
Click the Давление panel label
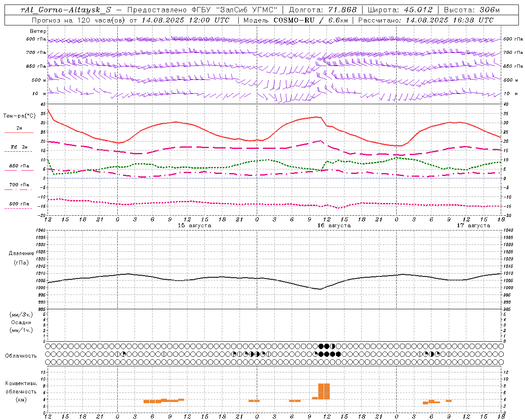(x=21, y=253)
